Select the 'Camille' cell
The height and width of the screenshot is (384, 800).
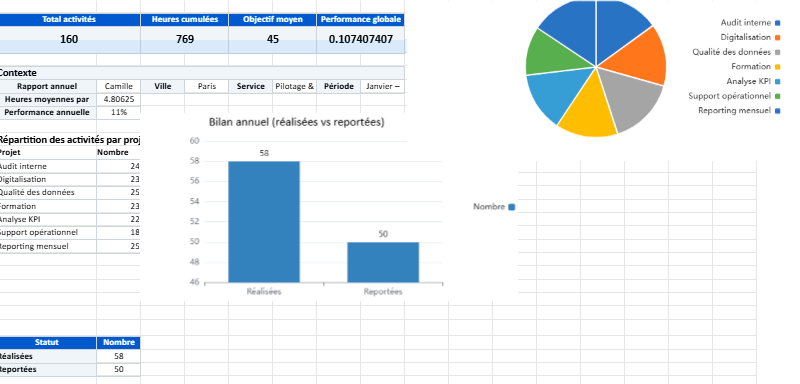pos(118,86)
